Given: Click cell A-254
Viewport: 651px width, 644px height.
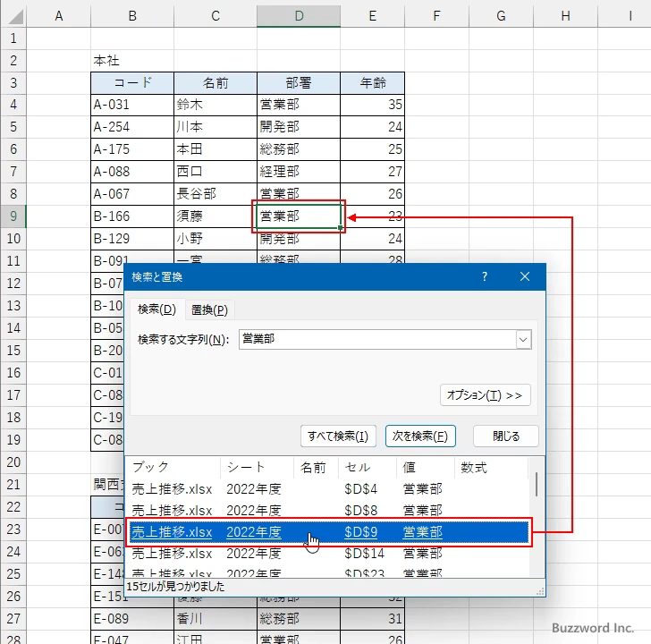Looking at the screenshot, I should pos(132,127).
